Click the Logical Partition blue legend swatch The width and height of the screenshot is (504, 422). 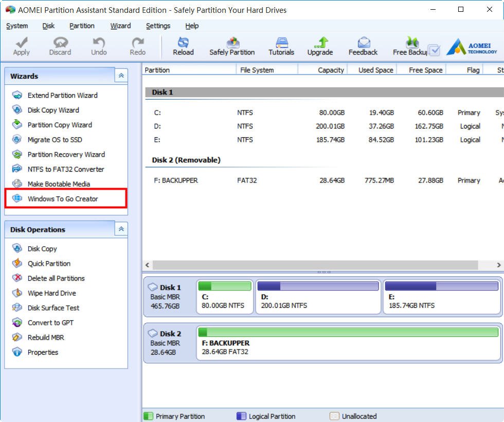pos(241,416)
